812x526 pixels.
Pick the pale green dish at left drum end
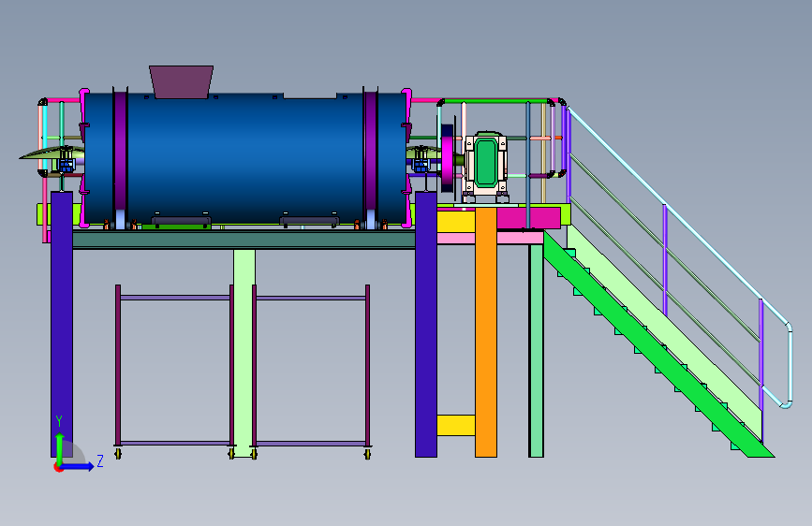(52, 153)
